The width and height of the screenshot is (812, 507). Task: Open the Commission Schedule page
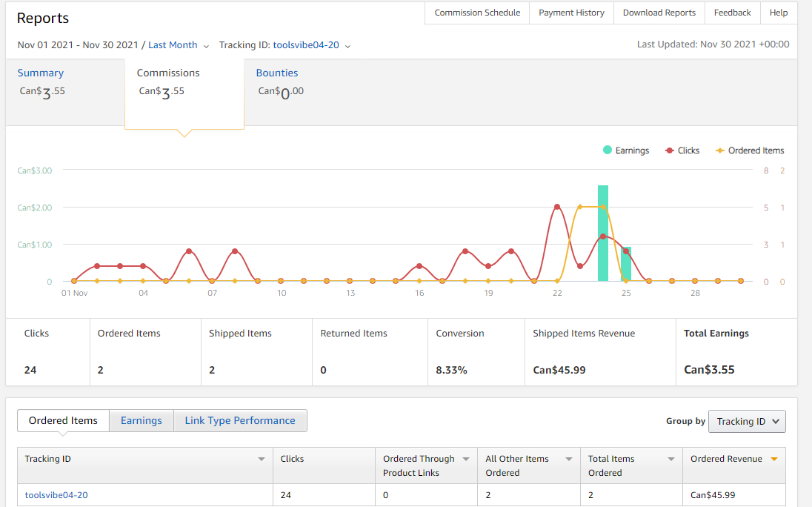pyautogui.click(x=477, y=13)
